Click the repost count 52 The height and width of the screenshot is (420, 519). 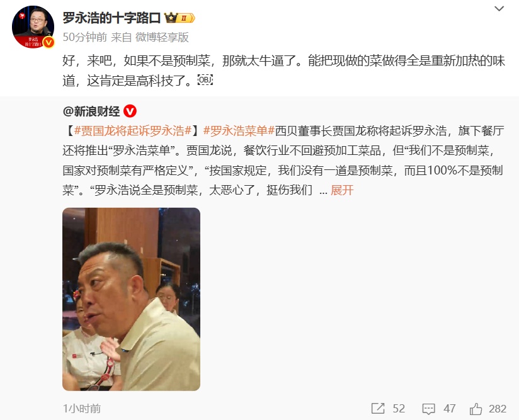pos(399,409)
